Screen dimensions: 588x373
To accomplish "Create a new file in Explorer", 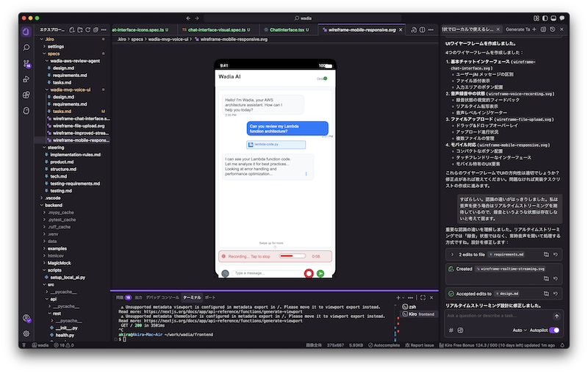I will pyautogui.click(x=72, y=29).
